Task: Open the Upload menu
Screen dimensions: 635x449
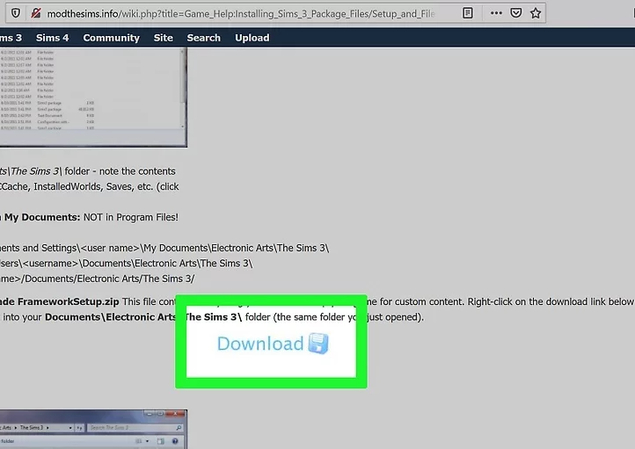Action: click(252, 38)
